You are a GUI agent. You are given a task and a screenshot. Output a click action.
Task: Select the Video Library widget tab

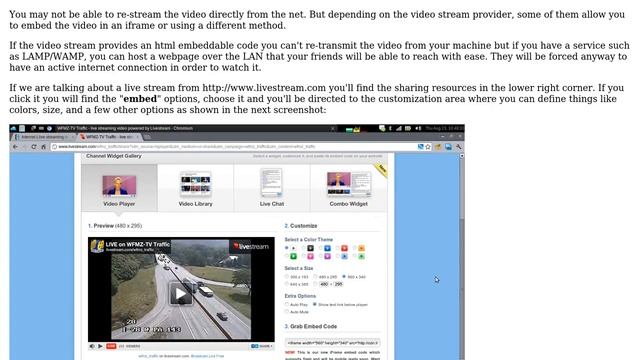196,188
